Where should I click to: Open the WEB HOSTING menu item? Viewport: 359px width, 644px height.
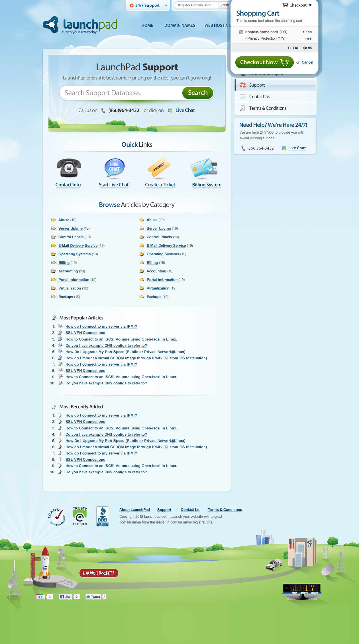click(x=217, y=25)
